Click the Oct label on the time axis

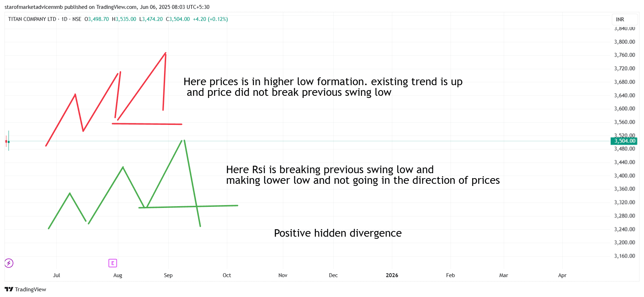click(x=227, y=275)
